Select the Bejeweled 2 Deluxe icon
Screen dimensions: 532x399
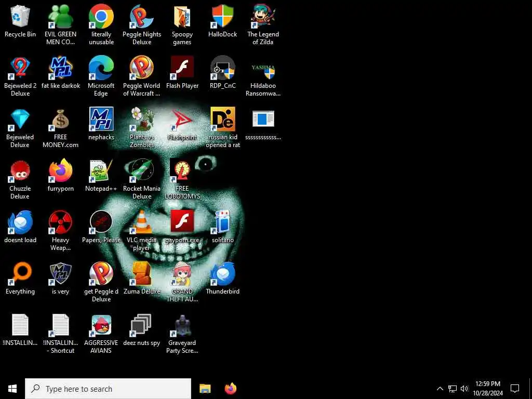tap(20, 68)
